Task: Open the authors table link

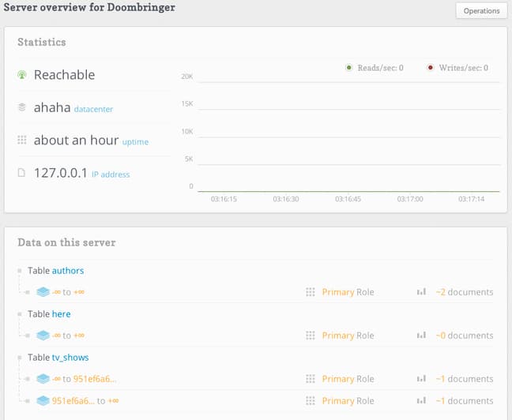Action: coord(68,271)
